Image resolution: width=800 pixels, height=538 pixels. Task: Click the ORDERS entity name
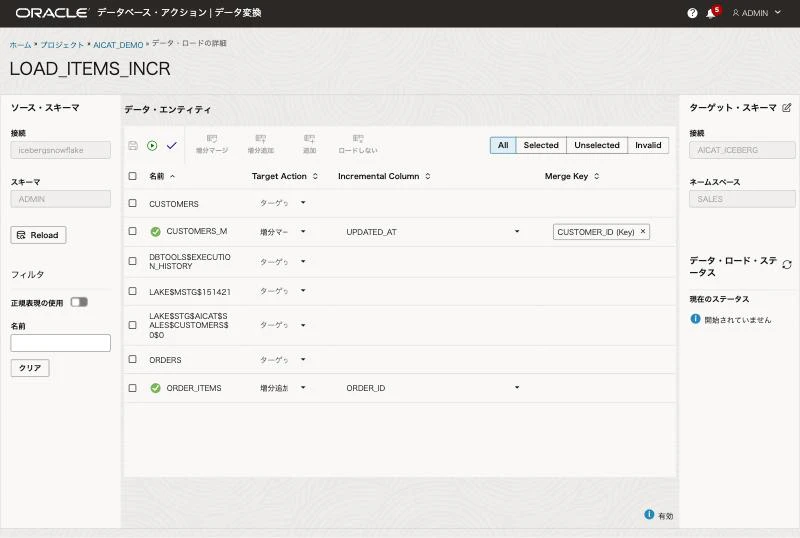[x=165, y=360]
